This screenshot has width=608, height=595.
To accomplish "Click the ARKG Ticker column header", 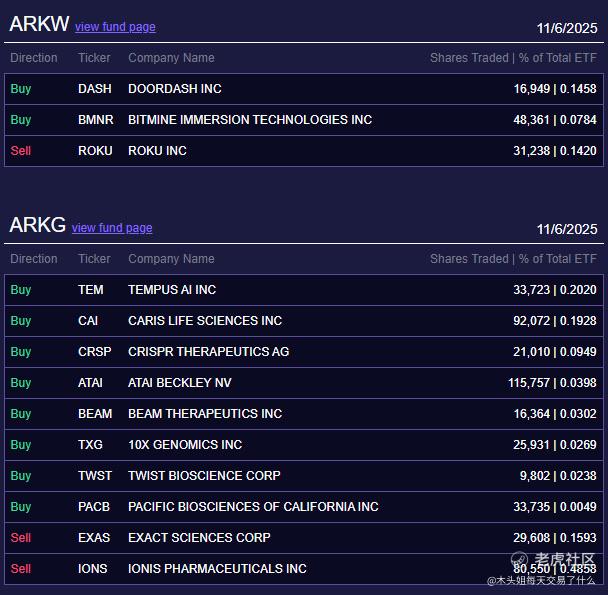I will (94, 259).
